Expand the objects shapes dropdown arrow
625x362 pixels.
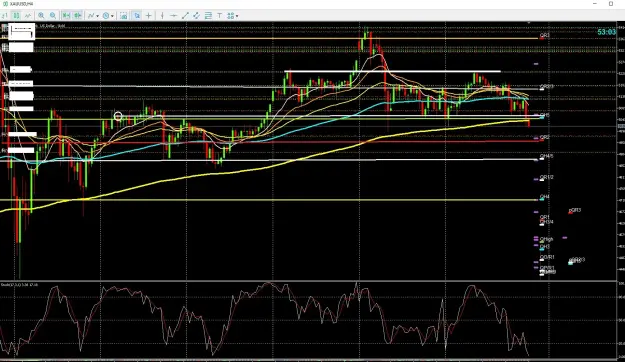237,16
